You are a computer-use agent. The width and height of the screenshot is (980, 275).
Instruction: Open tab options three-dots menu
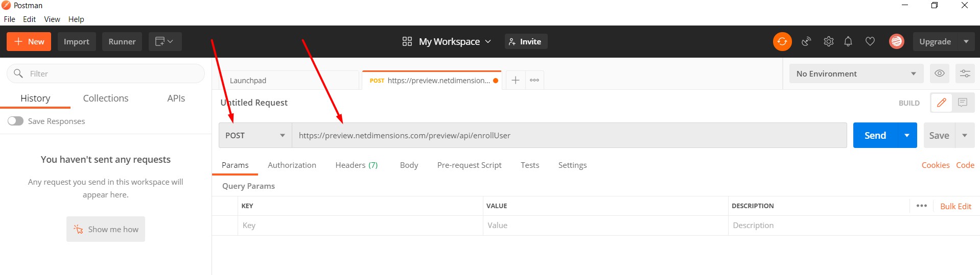coord(534,80)
